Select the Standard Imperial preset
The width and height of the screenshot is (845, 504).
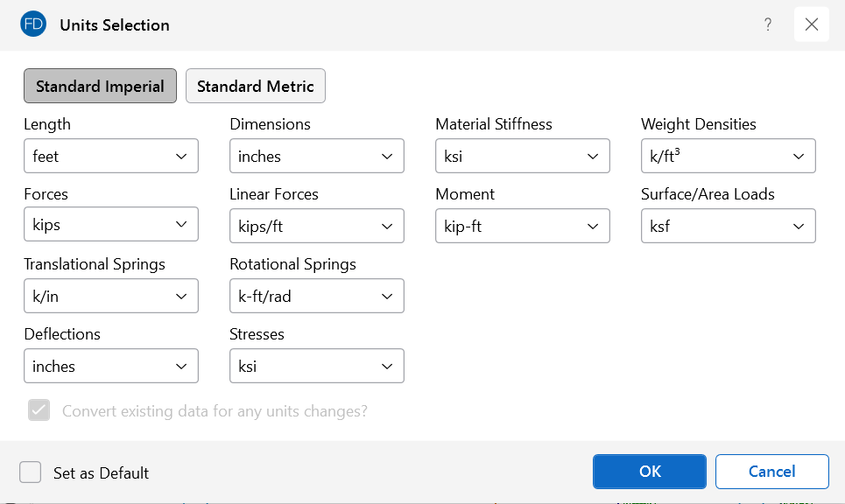[x=100, y=87]
